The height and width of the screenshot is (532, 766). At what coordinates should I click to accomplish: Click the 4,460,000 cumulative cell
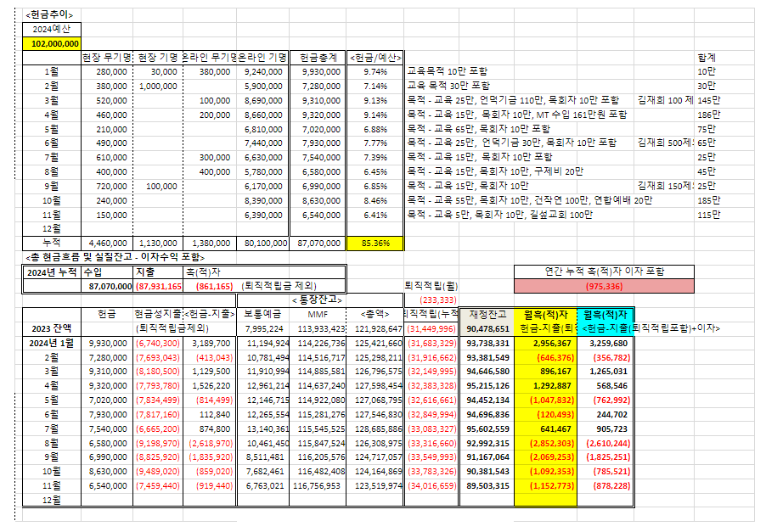(x=108, y=243)
